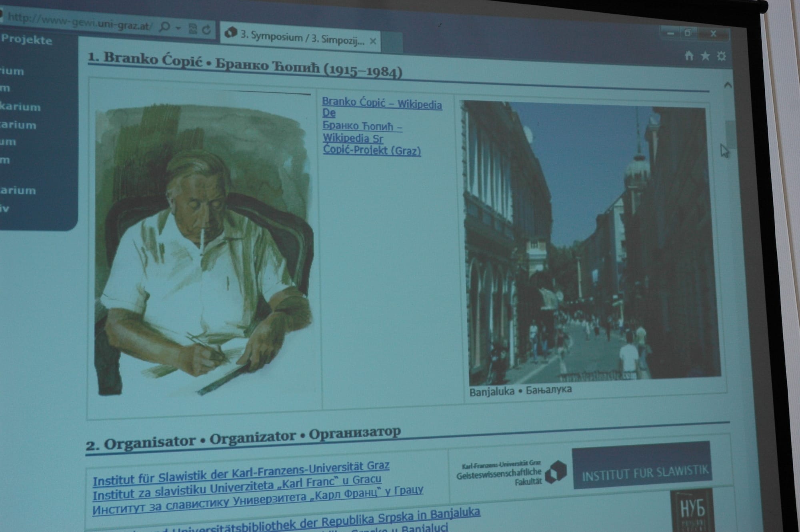Open browser Tools gear icon
800x532 pixels.
click(x=721, y=56)
